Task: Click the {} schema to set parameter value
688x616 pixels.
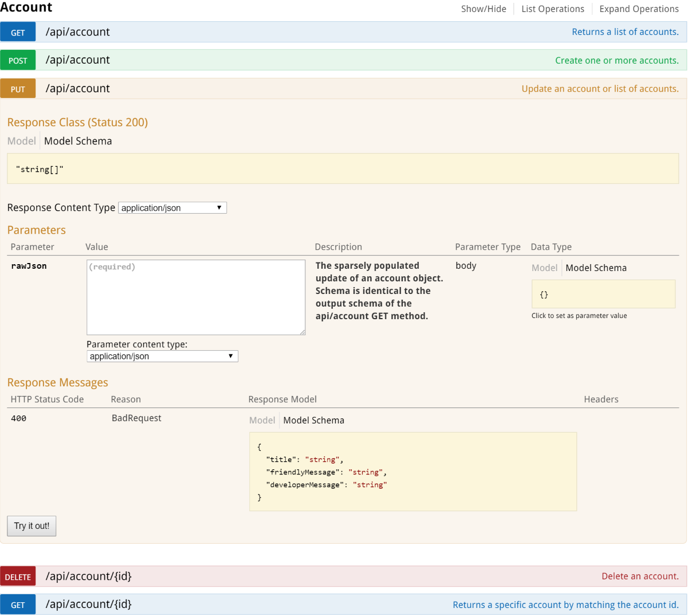Action: 603,294
